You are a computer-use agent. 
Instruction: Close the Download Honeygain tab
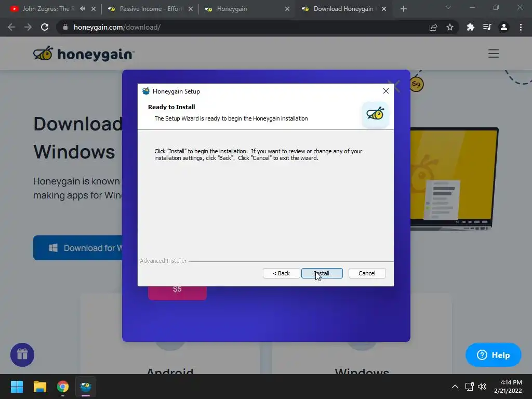pyautogui.click(x=384, y=9)
